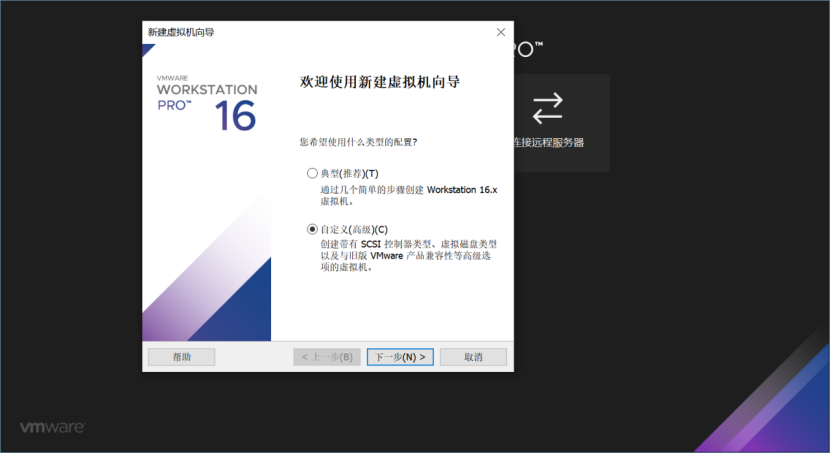
Task: Select the 自定义(高级) radio option
Action: pyautogui.click(x=312, y=229)
